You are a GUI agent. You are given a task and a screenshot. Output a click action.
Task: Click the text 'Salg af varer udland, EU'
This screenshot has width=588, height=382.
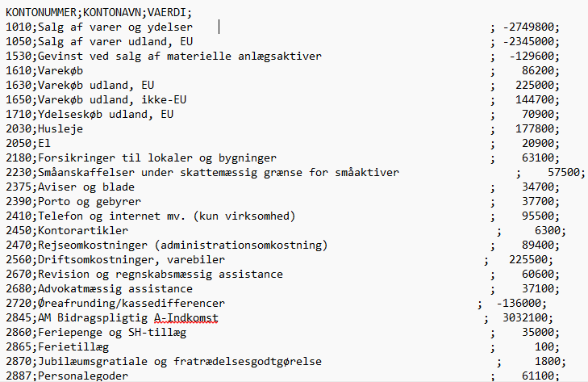tap(115, 42)
